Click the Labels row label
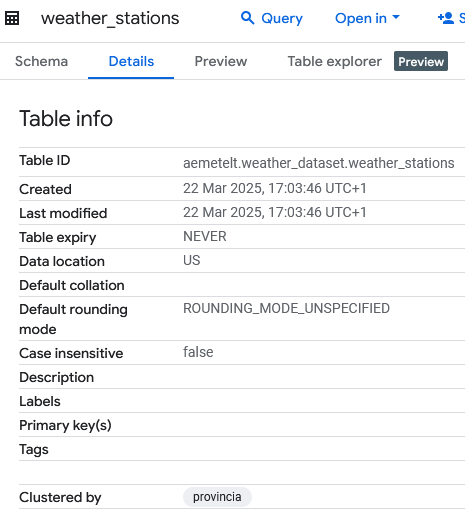 click(x=40, y=401)
